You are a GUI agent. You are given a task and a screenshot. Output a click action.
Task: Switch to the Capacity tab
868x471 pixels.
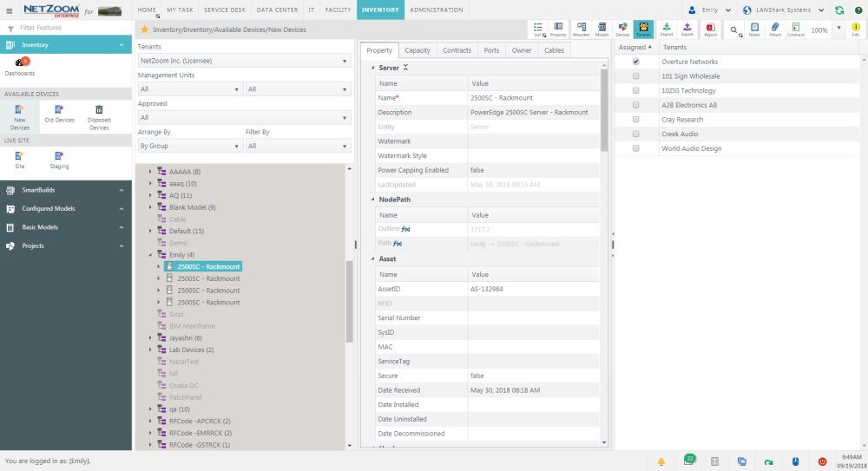coord(418,50)
